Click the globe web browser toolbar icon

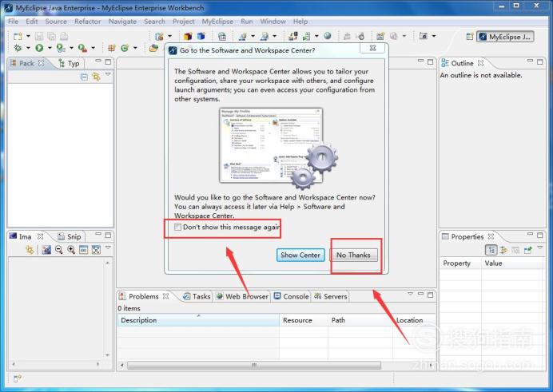tap(328, 36)
